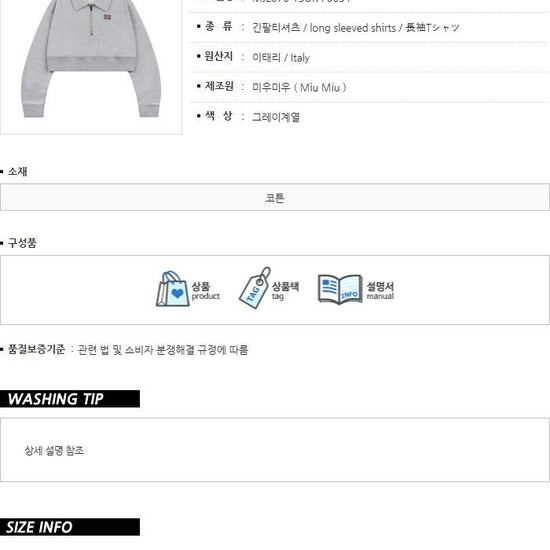Select the 상품택 tag label
The height and width of the screenshot is (550, 550).
pyautogui.click(x=286, y=290)
